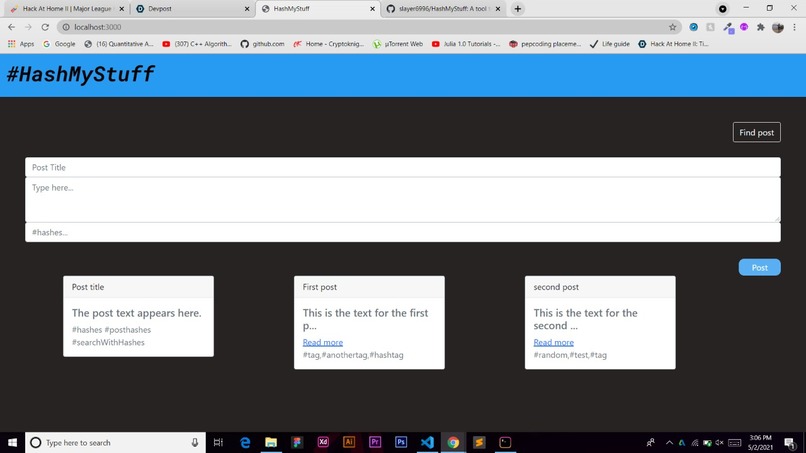Close the Devpost tab
Screen dimensions: 806x453
click(247, 9)
